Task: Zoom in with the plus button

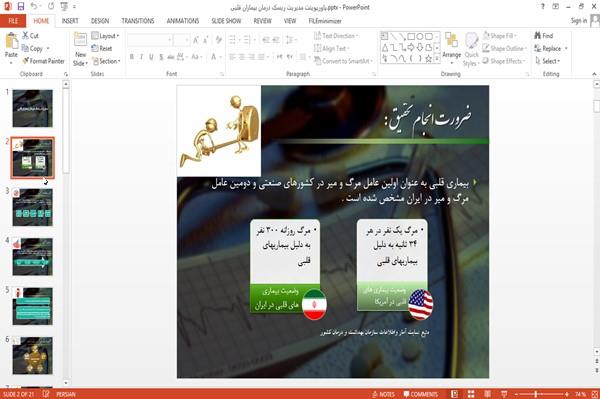Action: [567, 394]
